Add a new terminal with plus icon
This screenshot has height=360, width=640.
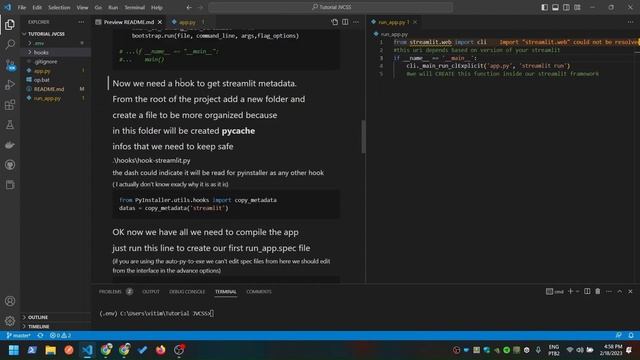point(571,291)
